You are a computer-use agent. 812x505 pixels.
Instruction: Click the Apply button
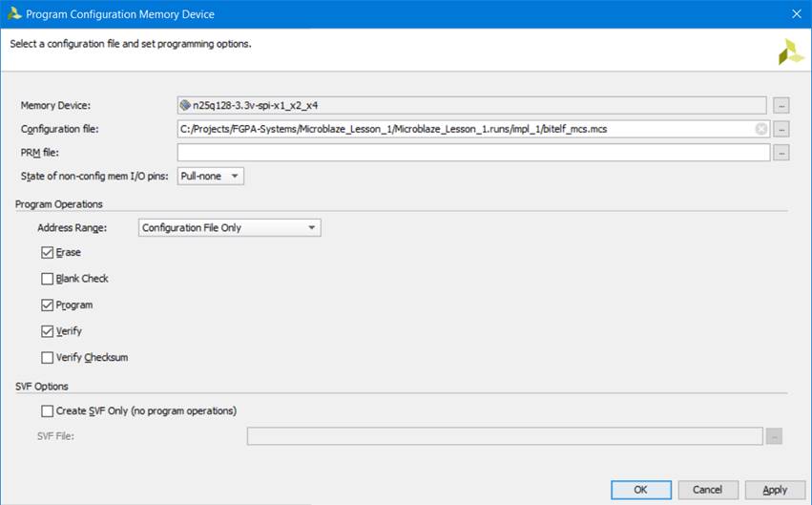pyautogui.click(x=775, y=490)
